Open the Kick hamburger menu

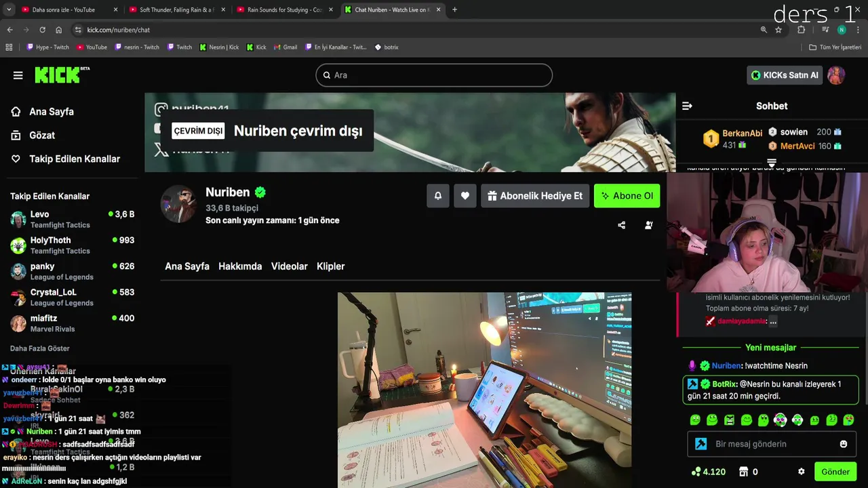point(18,75)
